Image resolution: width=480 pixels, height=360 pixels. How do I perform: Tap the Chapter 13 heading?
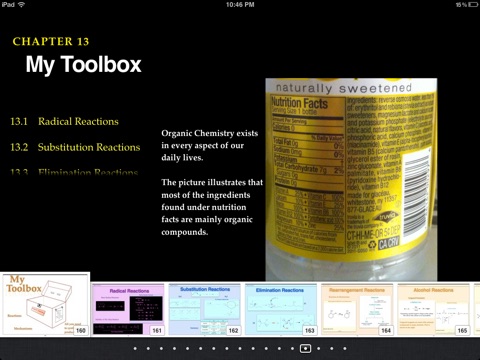click(x=51, y=41)
